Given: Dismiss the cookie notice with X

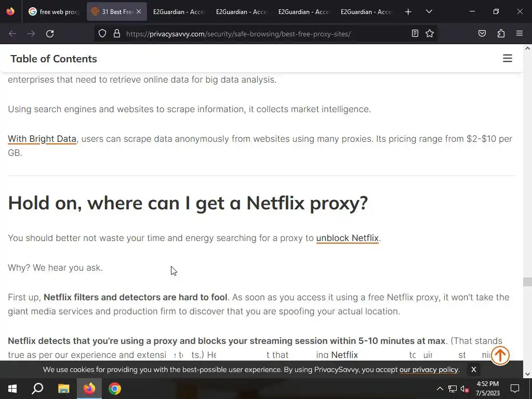Looking at the screenshot, I should click(474, 369).
